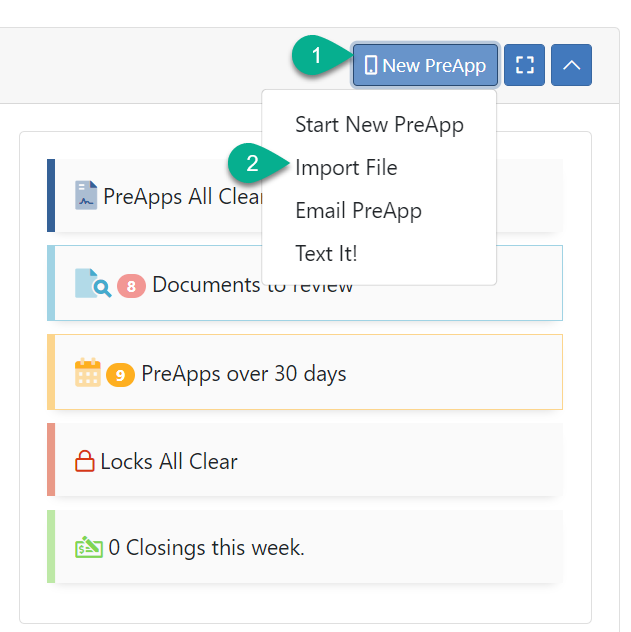
Task: Click the green closings check icon
Action: tap(89, 548)
